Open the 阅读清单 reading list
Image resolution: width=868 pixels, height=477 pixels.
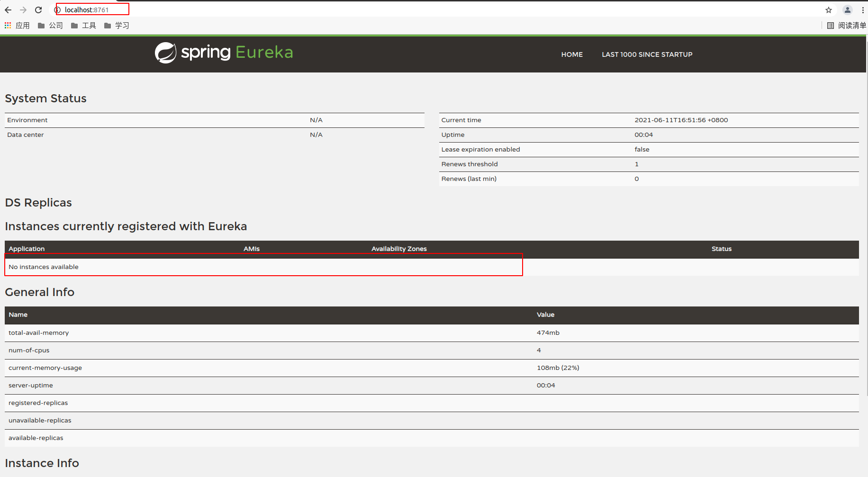click(846, 26)
